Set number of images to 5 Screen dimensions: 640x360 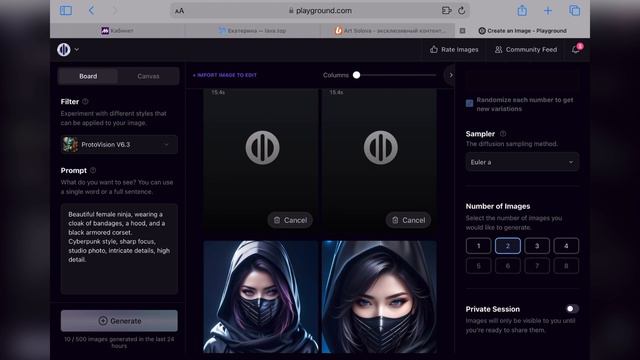point(478,266)
